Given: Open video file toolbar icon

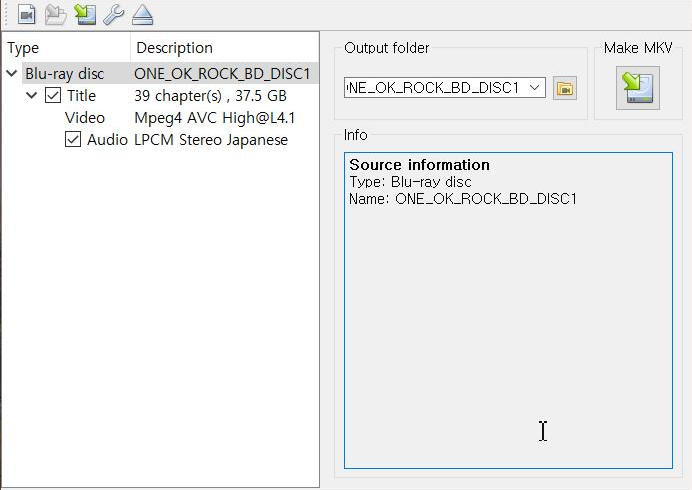Looking at the screenshot, I should pyautogui.click(x=27, y=15).
